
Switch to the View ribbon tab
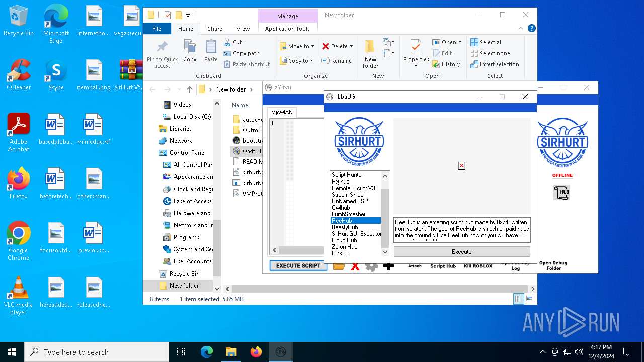pos(243,29)
